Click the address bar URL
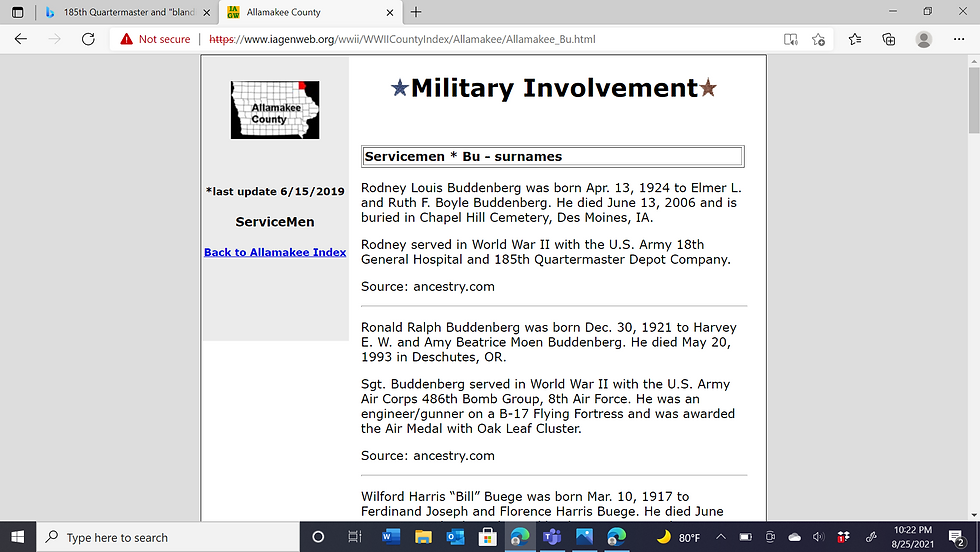This screenshot has width=980, height=552. pos(402,39)
